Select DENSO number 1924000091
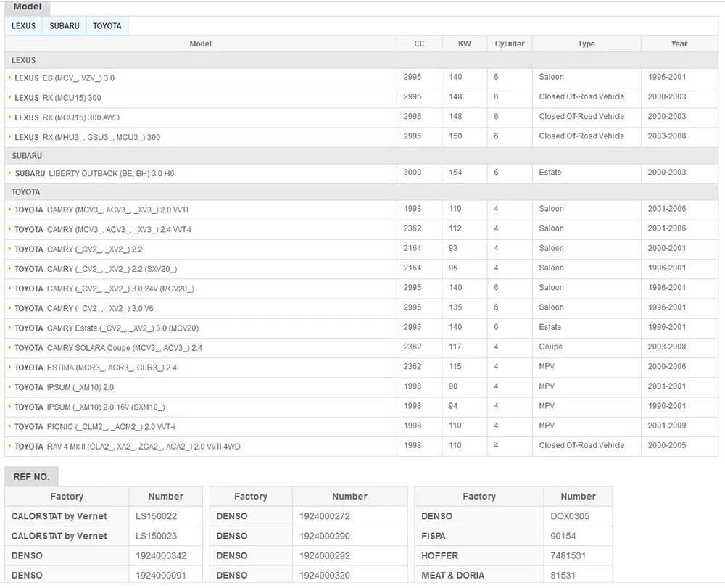This screenshot has width=725, height=588. tap(161, 576)
